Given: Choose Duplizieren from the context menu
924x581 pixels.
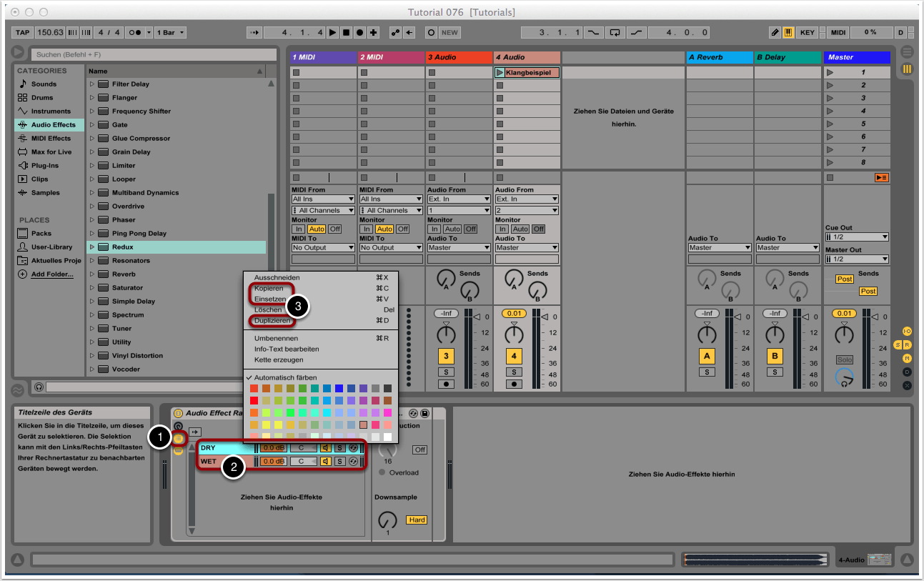Looking at the screenshot, I should pyautogui.click(x=272, y=321).
